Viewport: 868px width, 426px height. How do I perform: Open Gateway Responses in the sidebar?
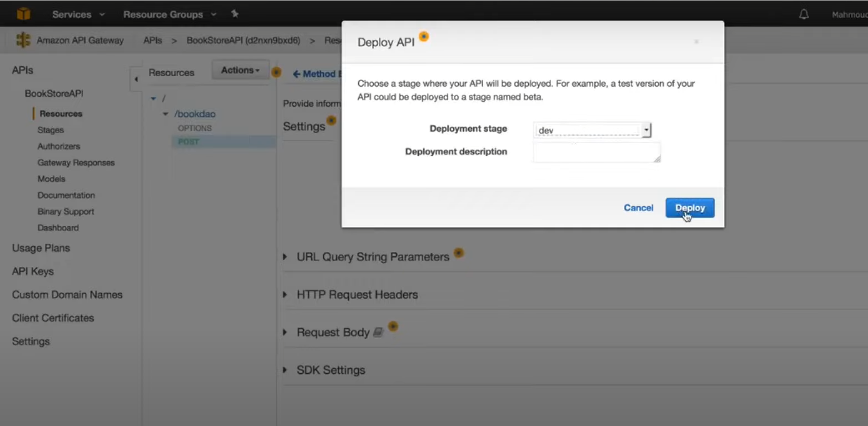76,162
